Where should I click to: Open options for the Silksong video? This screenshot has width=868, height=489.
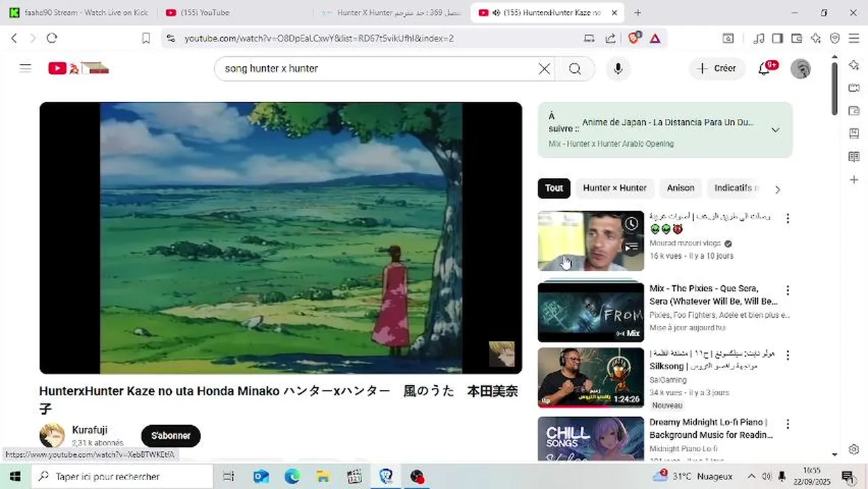pos(788,355)
